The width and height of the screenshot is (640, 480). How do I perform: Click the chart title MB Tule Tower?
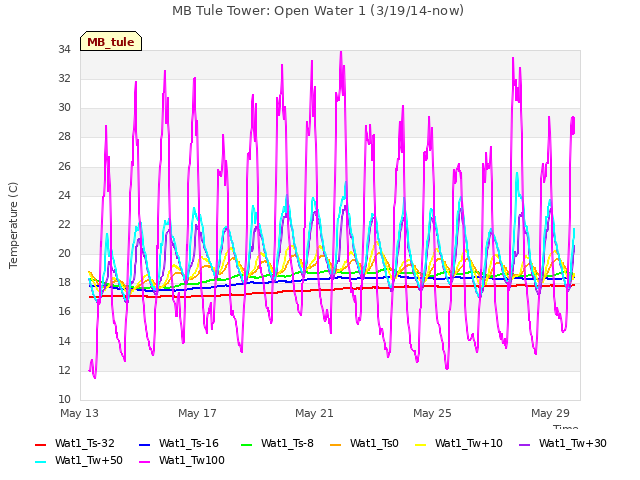click(318, 11)
